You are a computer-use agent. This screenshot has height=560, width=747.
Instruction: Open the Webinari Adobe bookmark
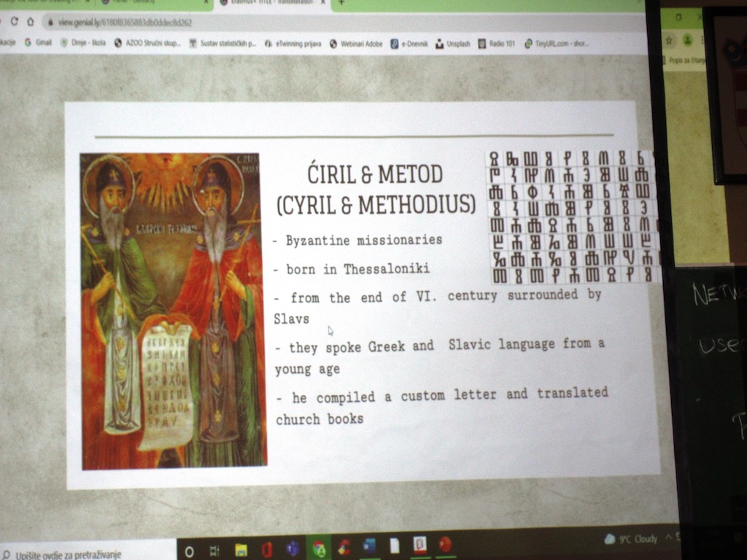tap(356, 44)
